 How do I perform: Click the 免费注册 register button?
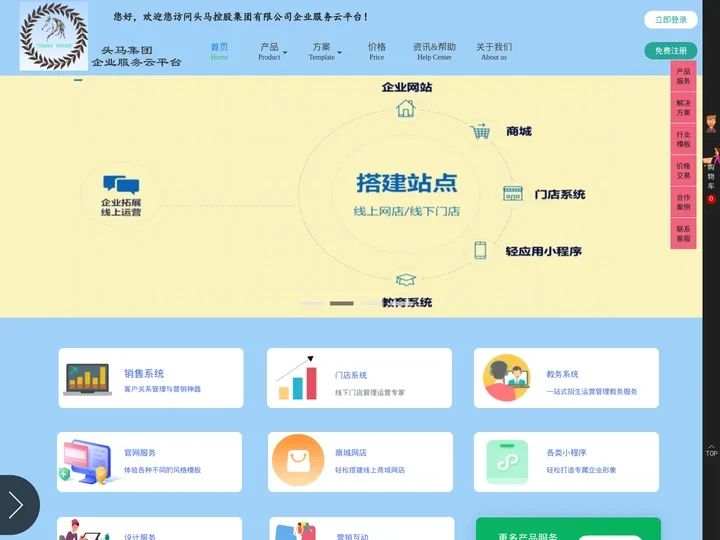pyautogui.click(x=671, y=51)
